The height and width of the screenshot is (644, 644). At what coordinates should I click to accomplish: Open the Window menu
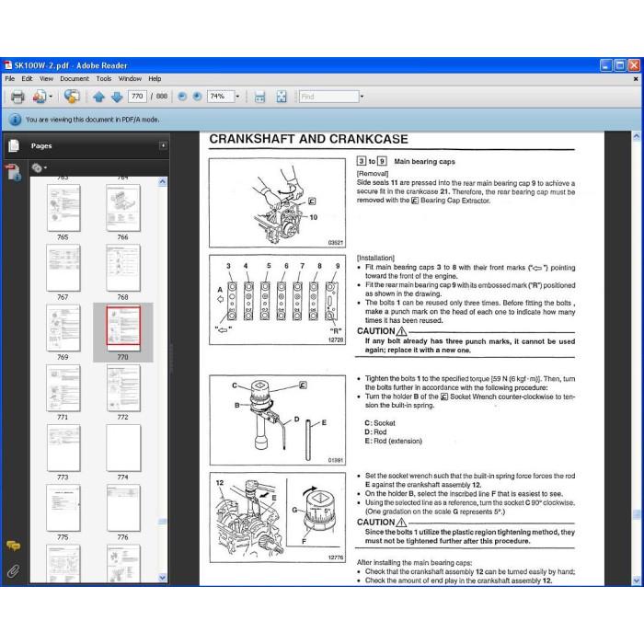coord(130,78)
